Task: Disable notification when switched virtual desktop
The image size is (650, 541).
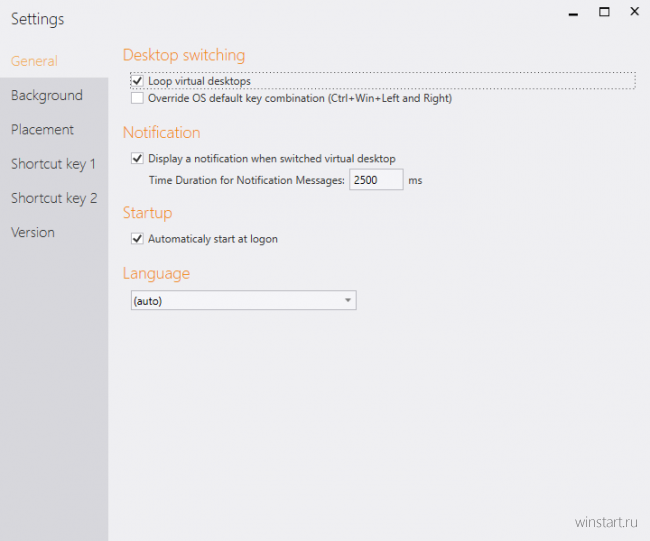Action: point(138,159)
